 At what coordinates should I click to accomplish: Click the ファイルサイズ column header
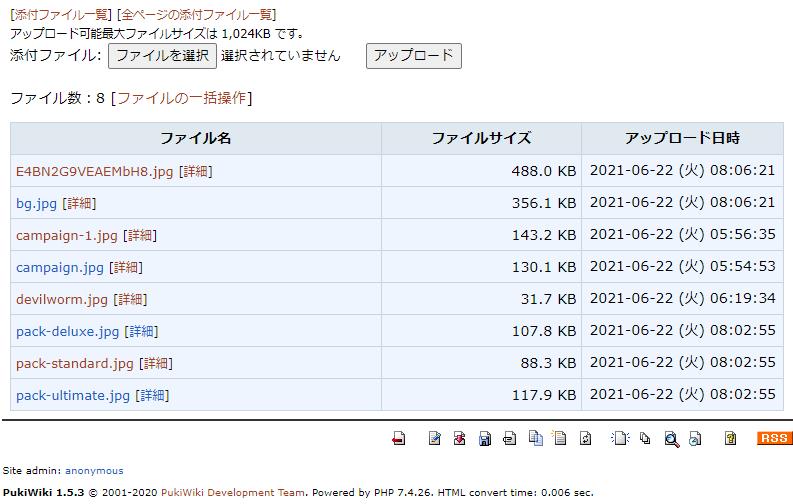481,138
